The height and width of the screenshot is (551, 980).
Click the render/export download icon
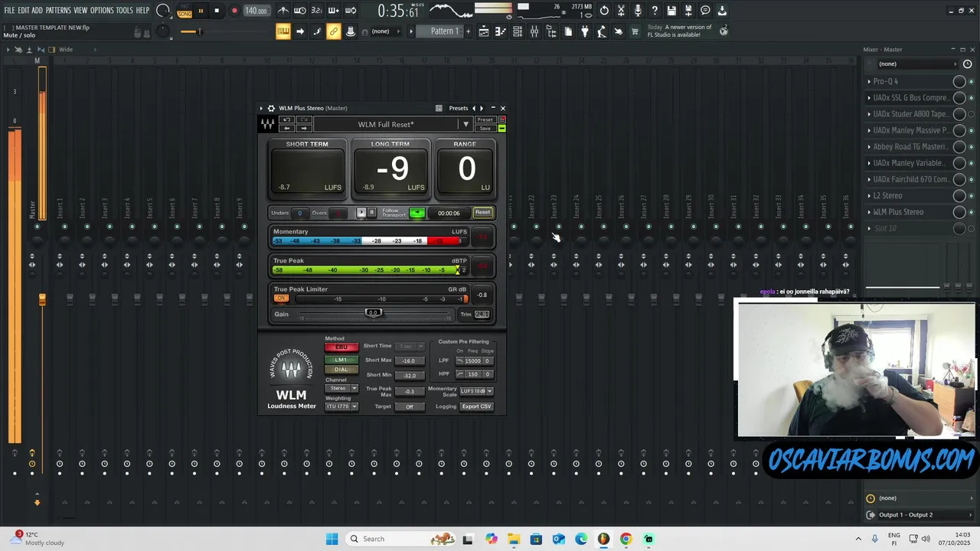click(722, 11)
